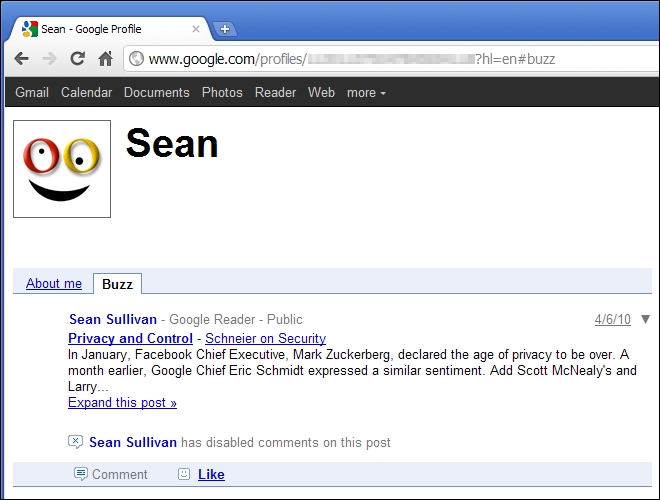Click the browser back arrow
This screenshot has height=500, width=660.
click(x=21, y=59)
